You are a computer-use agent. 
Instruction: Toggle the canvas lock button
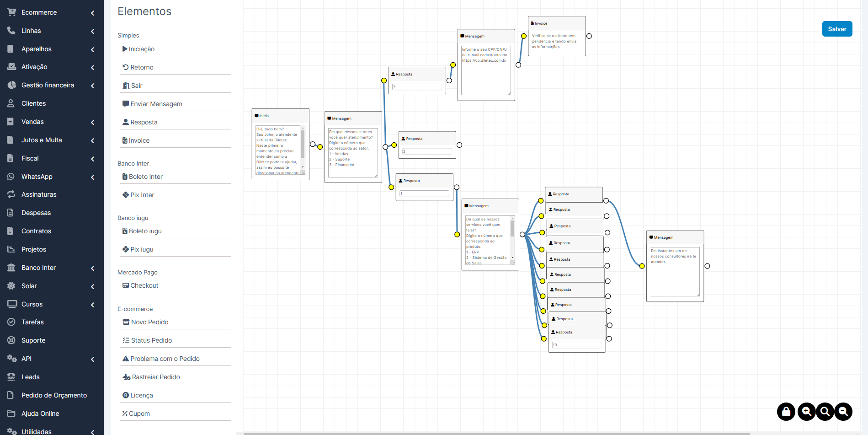(786, 412)
